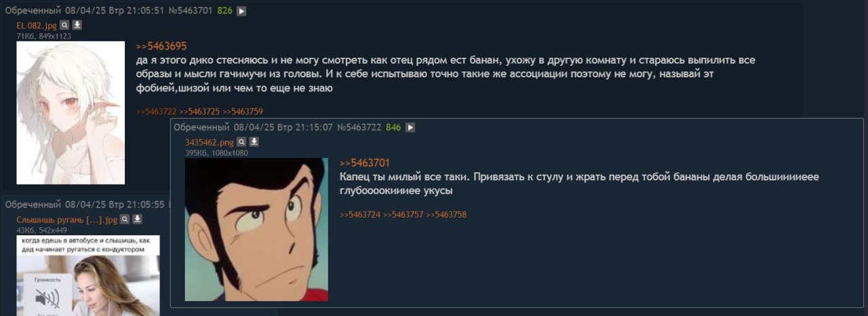Click the search icon next to EL 082.jpg
Image resolution: width=868 pixels, height=316 pixels.
click(x=64, y=25)
